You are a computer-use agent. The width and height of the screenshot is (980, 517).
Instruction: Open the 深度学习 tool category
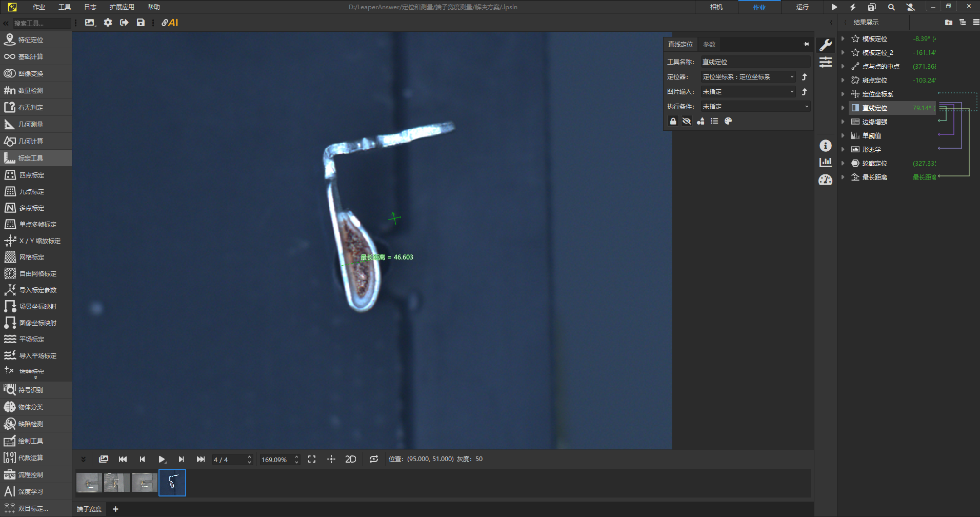[x=31, y=491]
